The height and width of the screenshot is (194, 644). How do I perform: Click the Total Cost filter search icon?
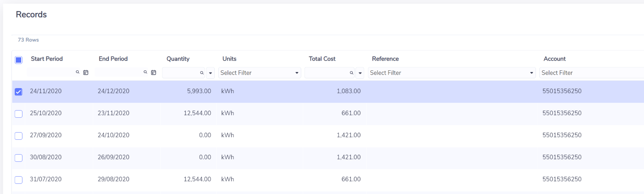click(x=351, y=73)
